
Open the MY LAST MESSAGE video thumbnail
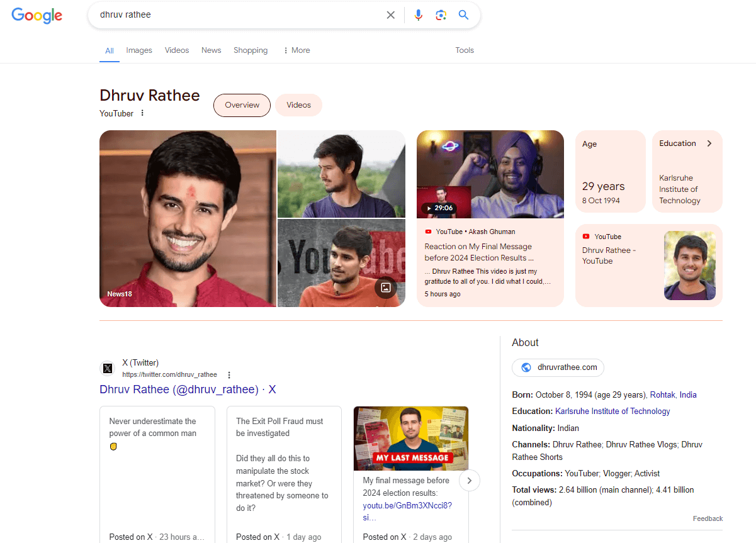[410, 438]
